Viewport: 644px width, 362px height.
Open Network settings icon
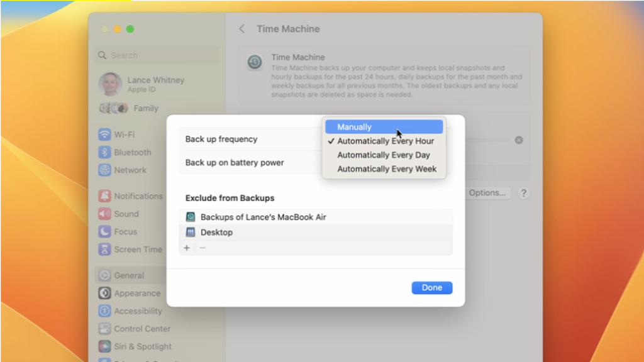click(104, 170)
